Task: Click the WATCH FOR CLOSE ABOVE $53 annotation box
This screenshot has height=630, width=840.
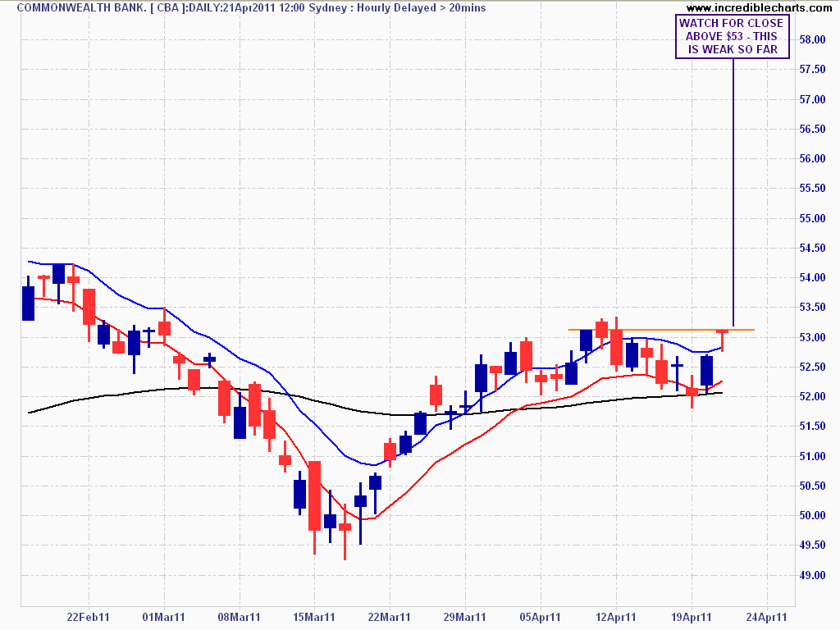Action: [732, 36]
